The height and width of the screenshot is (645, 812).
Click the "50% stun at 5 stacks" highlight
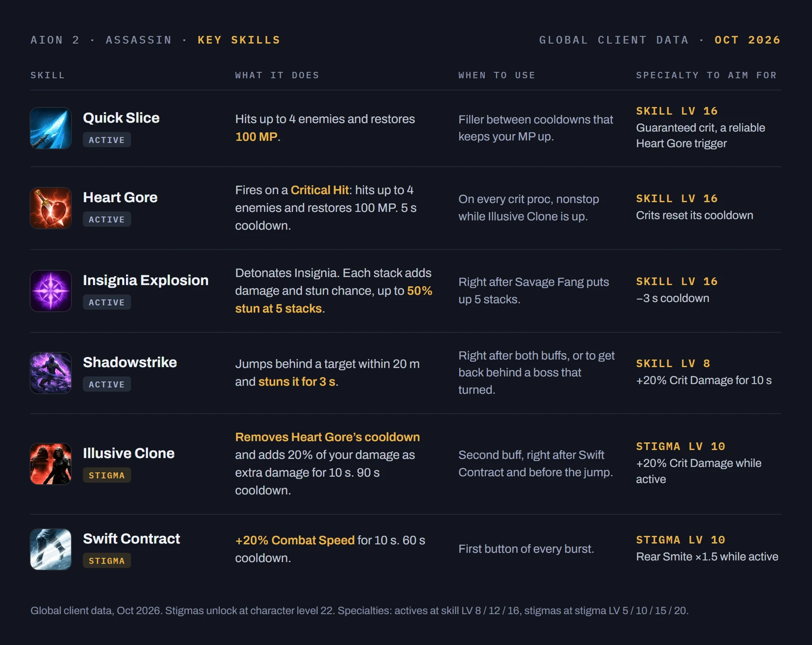(334, 300)
